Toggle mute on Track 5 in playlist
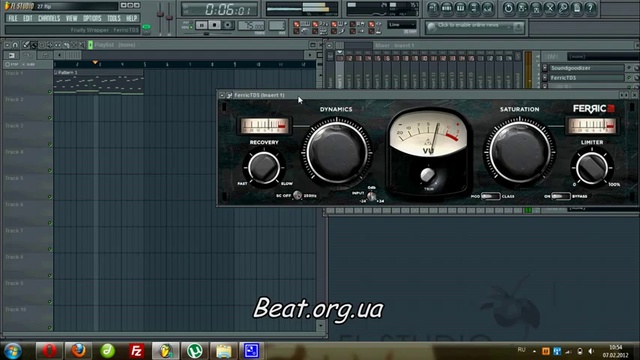640x360 pixels. click(50, 197)
